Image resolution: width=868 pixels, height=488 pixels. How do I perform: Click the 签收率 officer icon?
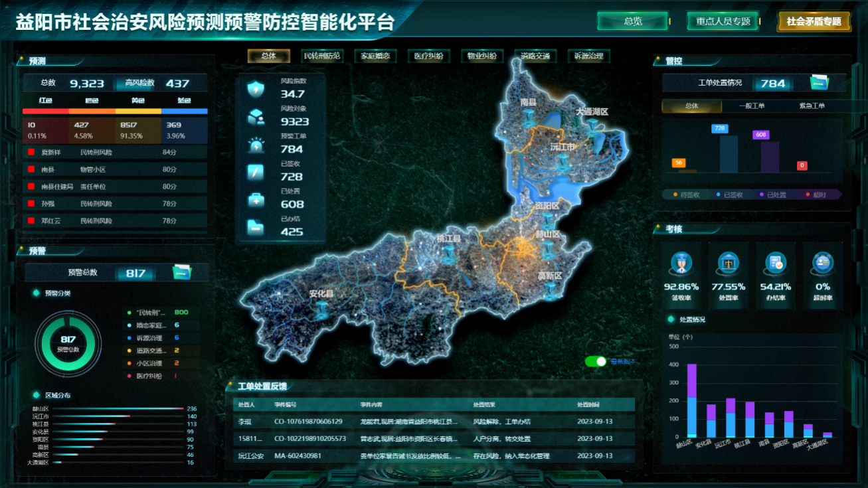[681, 264]
